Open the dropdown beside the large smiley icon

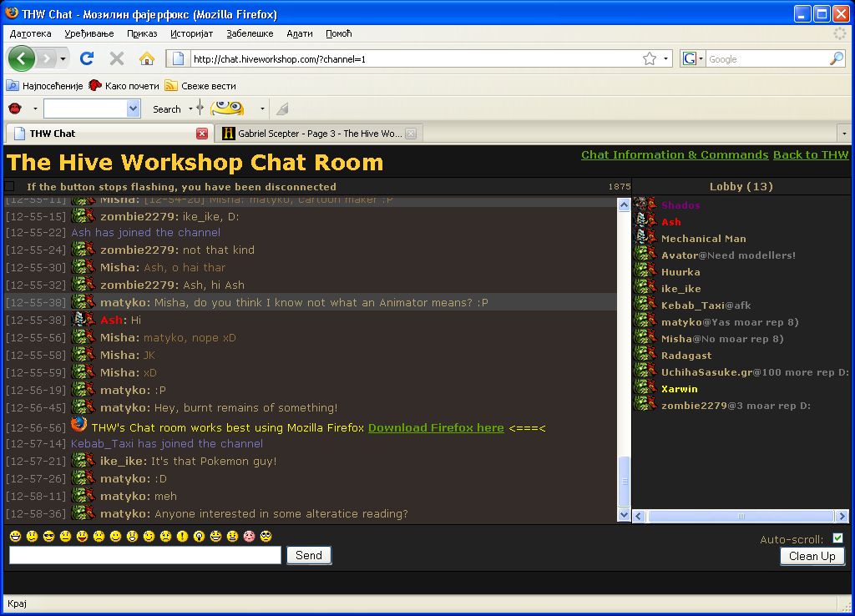262,109
